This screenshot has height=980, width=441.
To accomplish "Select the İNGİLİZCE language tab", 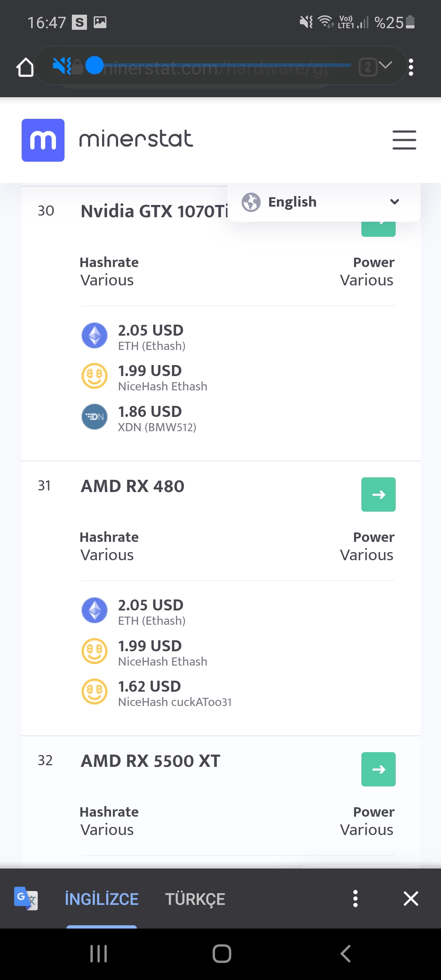I will [102, 899].
